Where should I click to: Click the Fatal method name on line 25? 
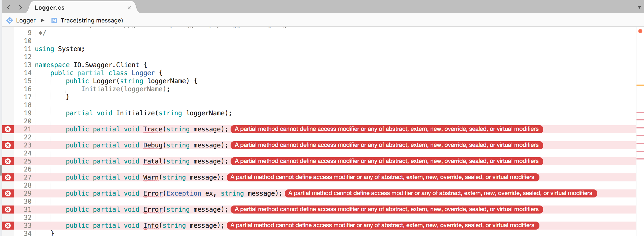[153, 161]
